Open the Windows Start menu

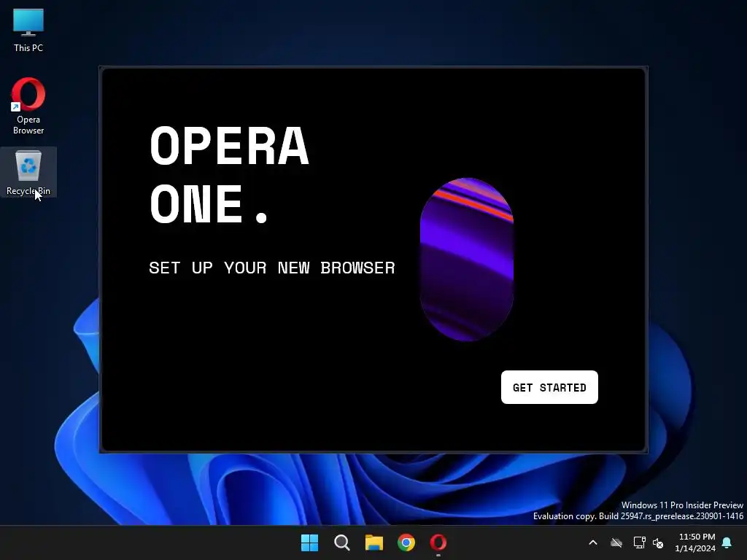coord(309,542)
